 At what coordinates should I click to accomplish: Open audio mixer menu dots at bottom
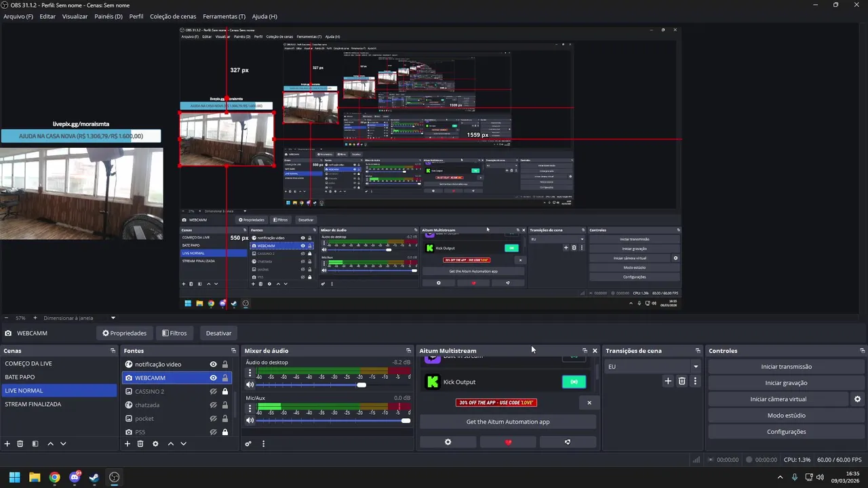(263, 444)
